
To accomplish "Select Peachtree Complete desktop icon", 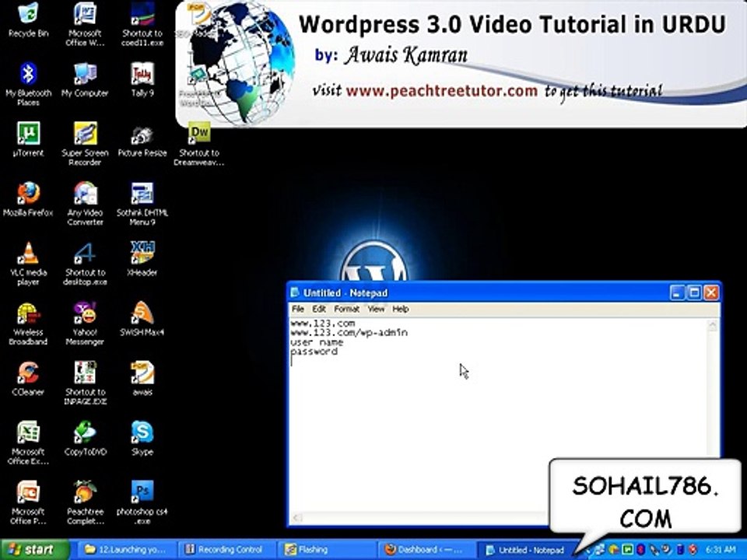I will click(x=85, y=502).
